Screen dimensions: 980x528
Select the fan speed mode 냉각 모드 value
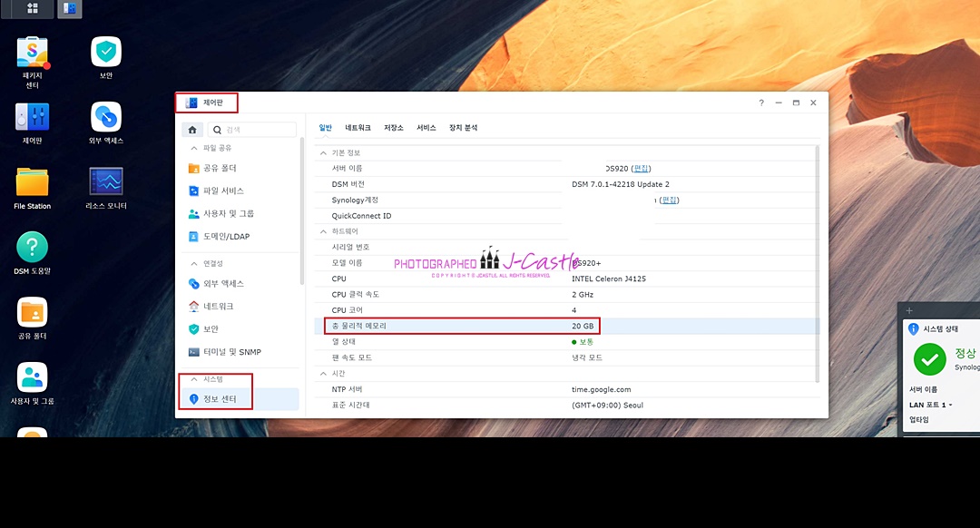(x=587, y=357)
